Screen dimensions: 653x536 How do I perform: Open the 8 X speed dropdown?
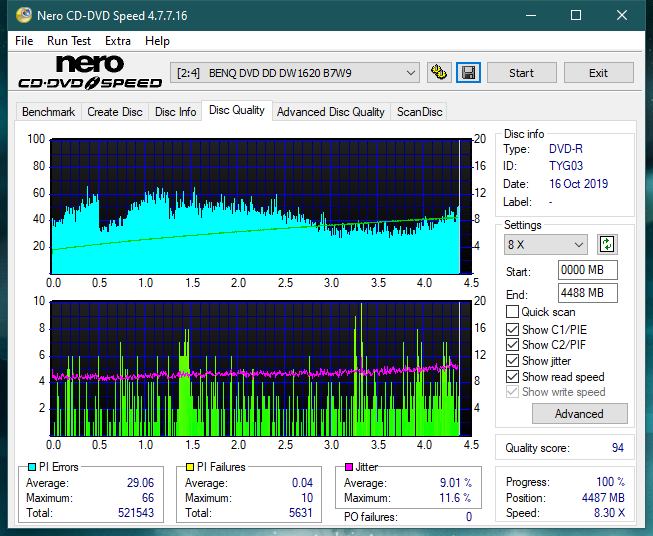click(546, 244)
